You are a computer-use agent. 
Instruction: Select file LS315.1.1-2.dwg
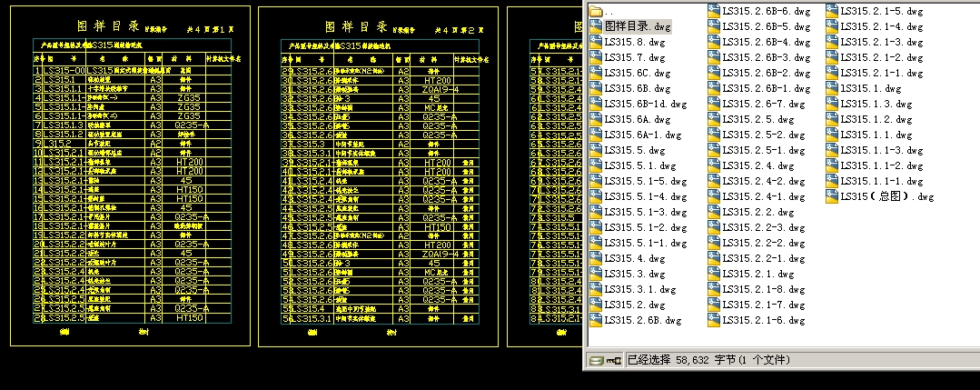[875, 165]
